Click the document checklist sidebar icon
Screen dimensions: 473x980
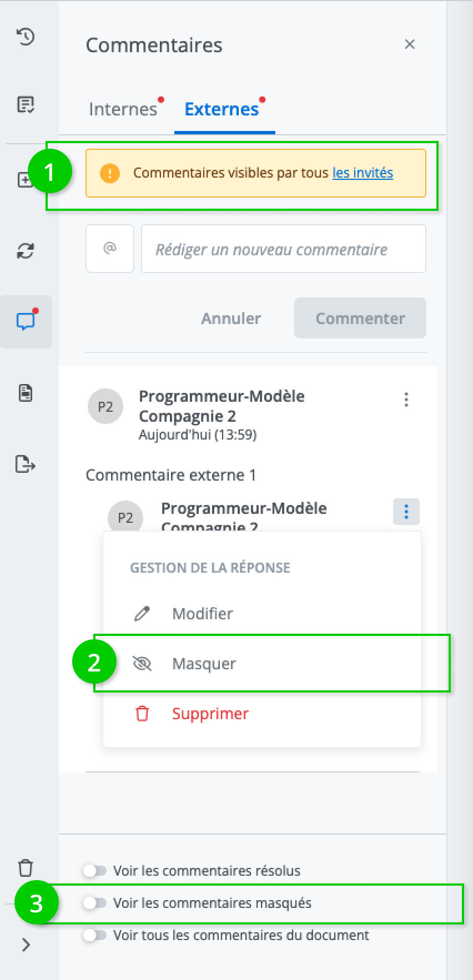click(26, 104)
